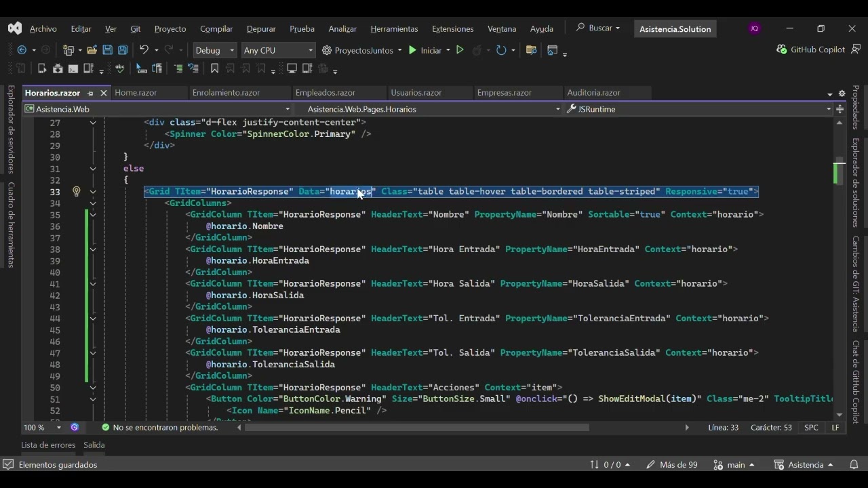Viewport: 868px width, 488px height.
Task: Click the Visual Studio logo icon
Action: click(14, 28)
